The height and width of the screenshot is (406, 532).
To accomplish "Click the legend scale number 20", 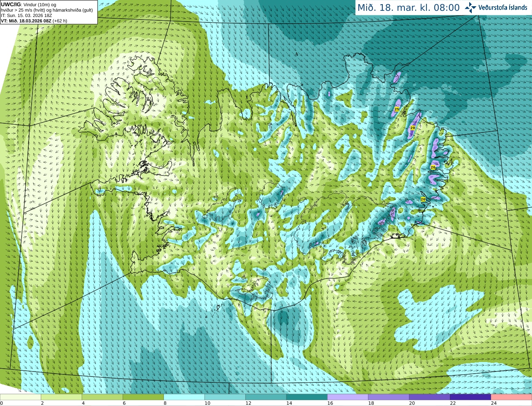I will pyautogui.click(x=412, y=403).
